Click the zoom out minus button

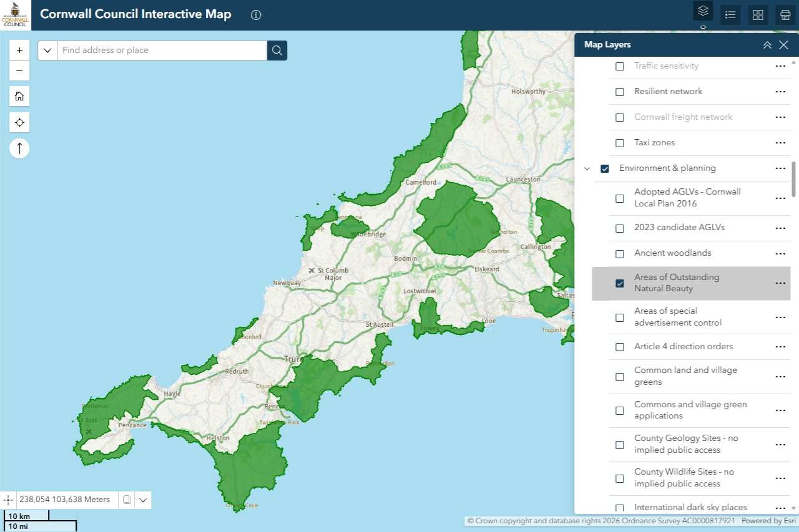(19, 70)
